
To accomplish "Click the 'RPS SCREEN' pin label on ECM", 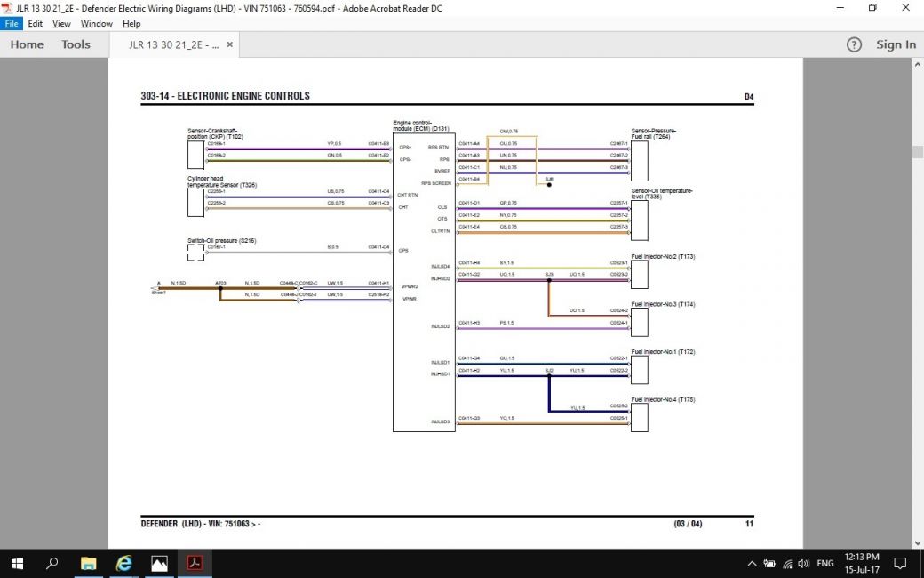I will pyautogui.click(x=436, y=183).
